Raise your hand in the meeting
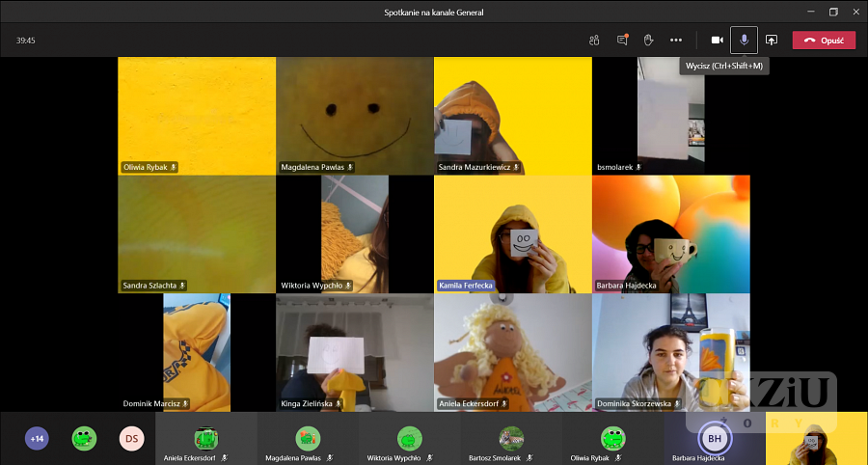The width and height of the screenshot is (868, 465). [649, 40]
